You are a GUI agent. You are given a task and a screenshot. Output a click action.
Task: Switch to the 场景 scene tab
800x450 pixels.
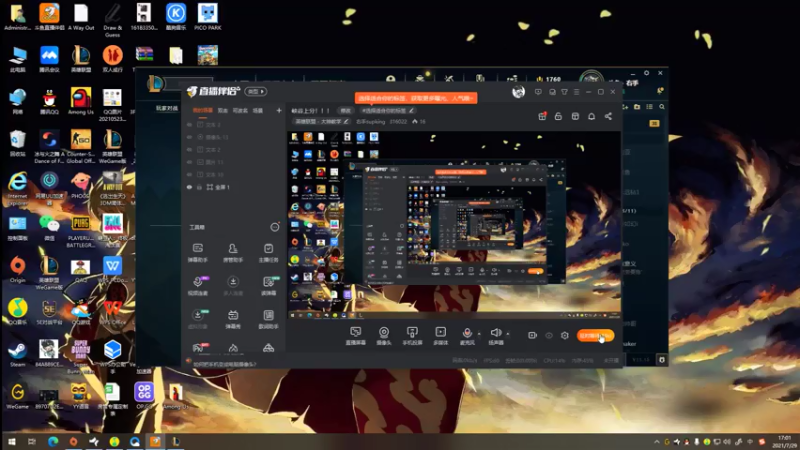(x=258, y=110)
